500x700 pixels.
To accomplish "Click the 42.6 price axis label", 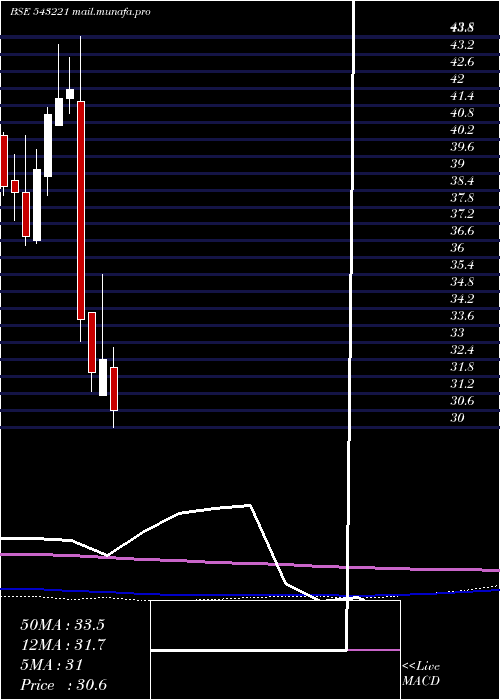I will [x=462, y=62].
